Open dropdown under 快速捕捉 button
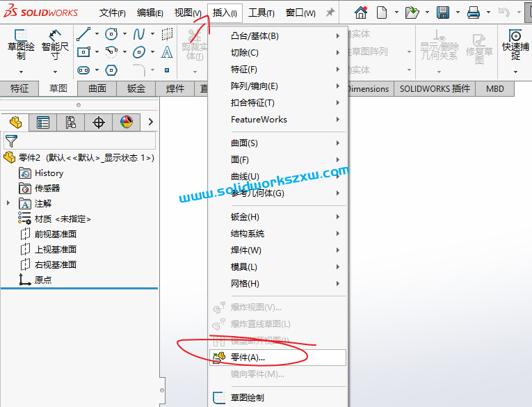 pos(515,72)
